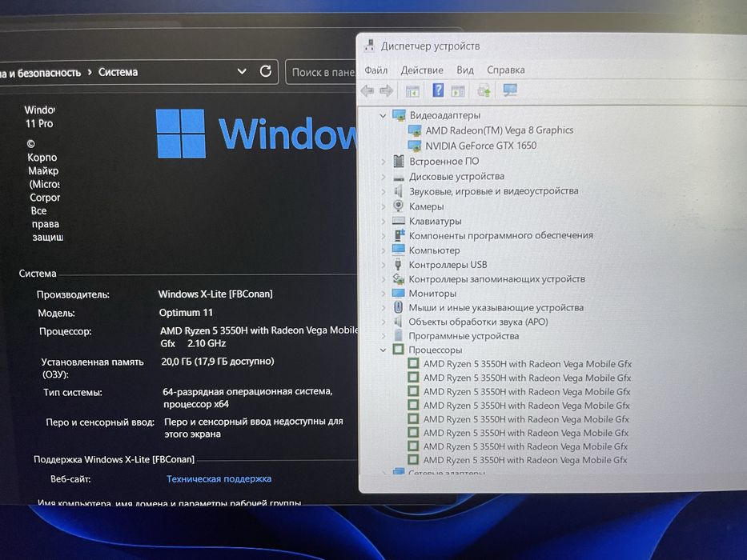Click the Мониторы display icon
The image size is (747, 560).
click(x=398, y=293)
